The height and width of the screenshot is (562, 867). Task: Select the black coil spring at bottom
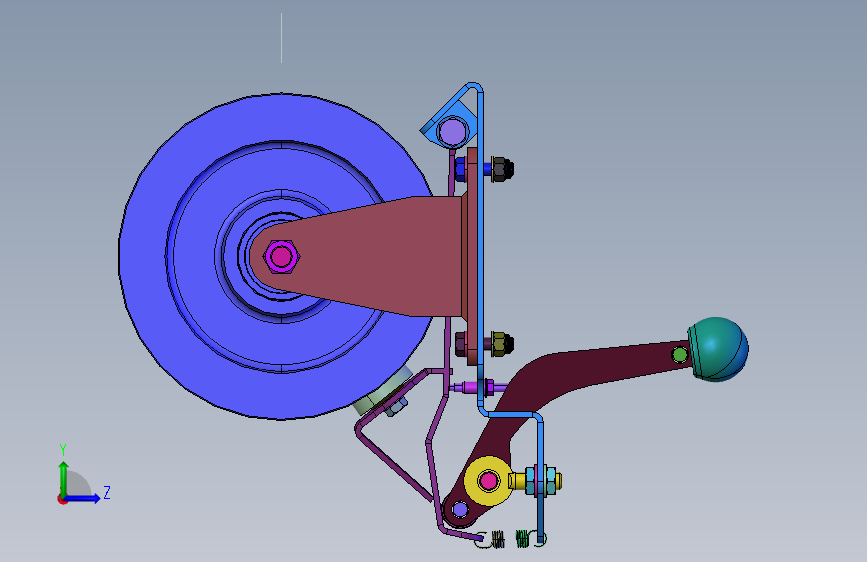coord(498,539)
